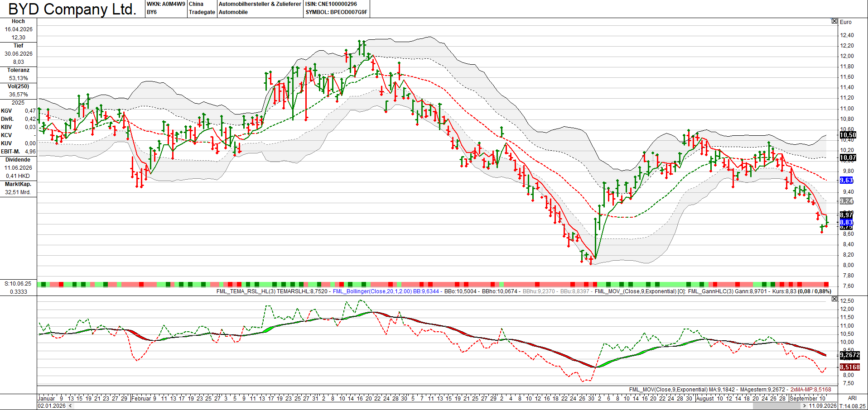Click the BBo:10,5004 legend value
Image resolution: width=868 pixels, height=410 pixels.
coord(460,291)
